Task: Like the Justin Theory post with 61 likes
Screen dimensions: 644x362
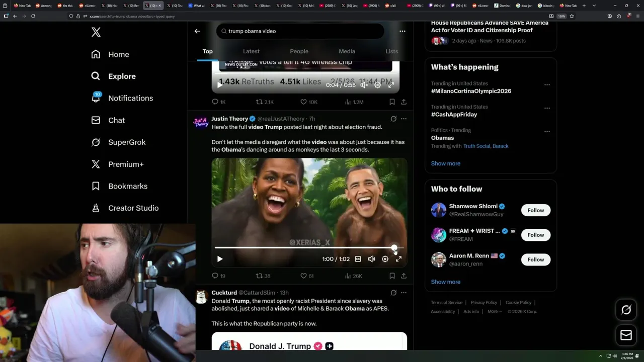Action: [x=307, y=276]
